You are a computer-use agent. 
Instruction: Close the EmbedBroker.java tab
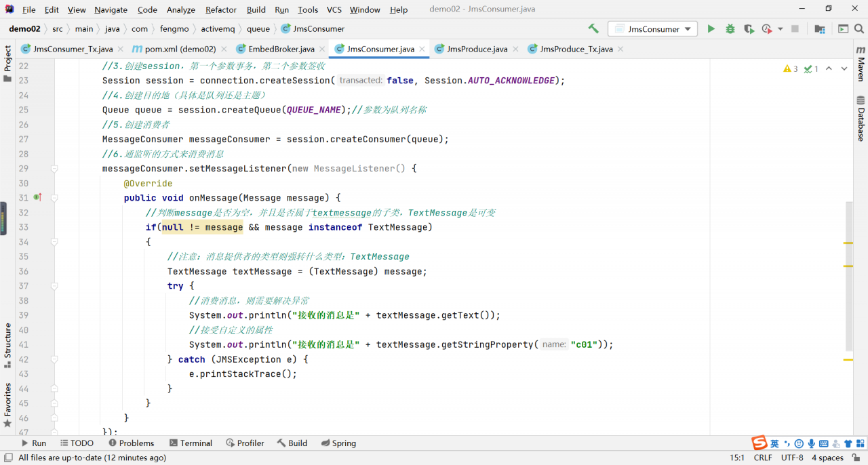click(x=322, y=49)
